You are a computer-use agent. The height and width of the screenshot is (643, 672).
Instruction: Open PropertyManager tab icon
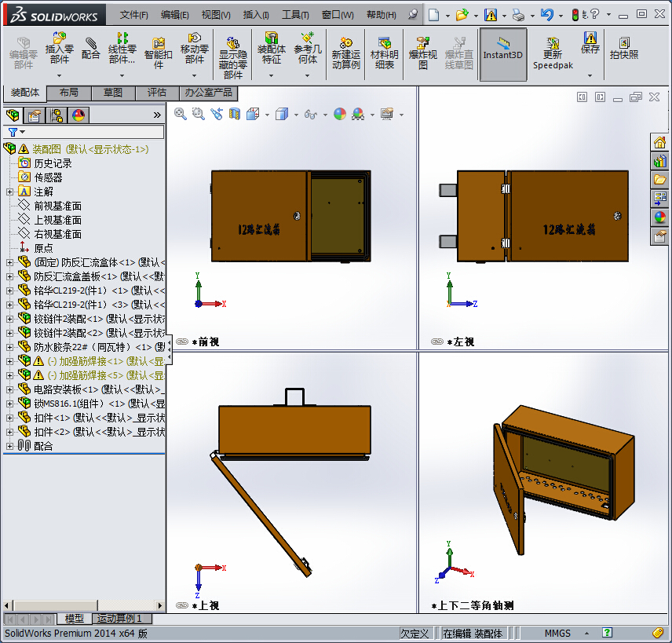coord(35,115)
